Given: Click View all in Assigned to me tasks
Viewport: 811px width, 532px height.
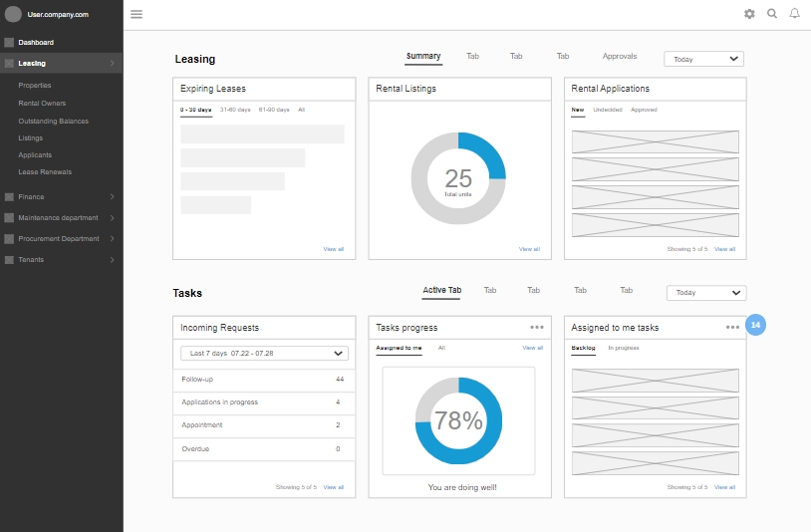Looking at the screenshot, I should point(724,487).
